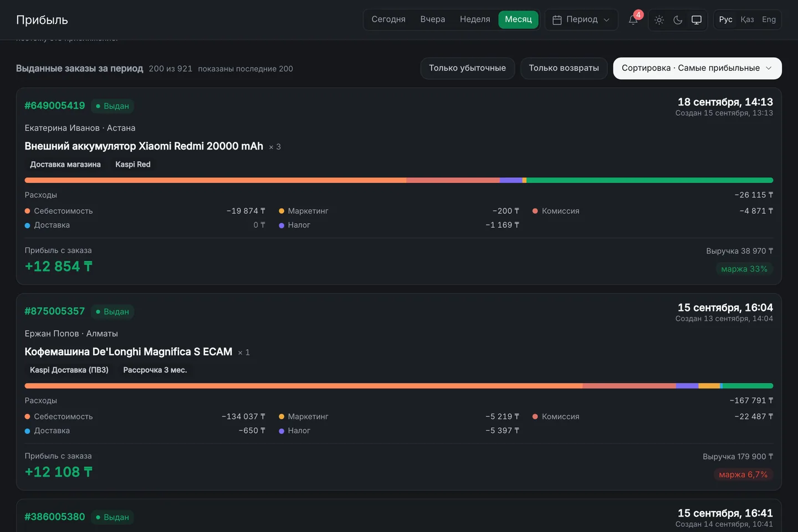Click the green profit segment of order #649005419 bar
798x532 pixels.
coord(649,180)
